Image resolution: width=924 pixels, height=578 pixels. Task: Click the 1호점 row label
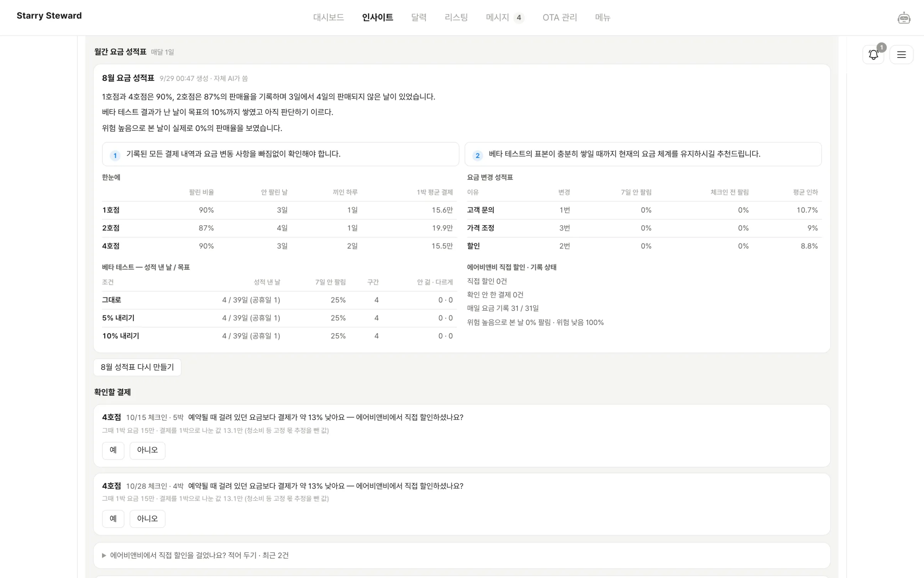tap(111, 210)
